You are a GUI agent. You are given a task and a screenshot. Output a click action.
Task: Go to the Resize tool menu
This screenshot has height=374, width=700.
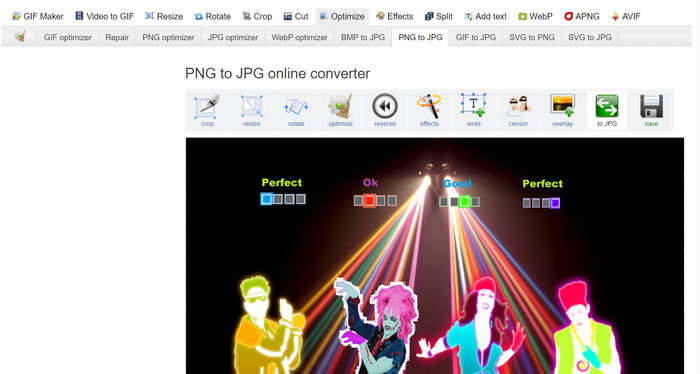click(x=164, y=17)
